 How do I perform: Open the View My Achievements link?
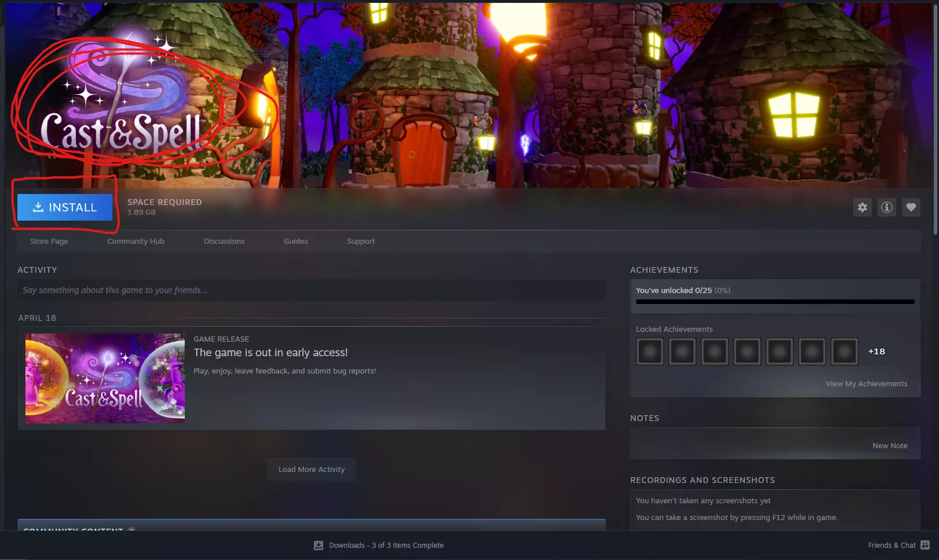tap(867, 384)
